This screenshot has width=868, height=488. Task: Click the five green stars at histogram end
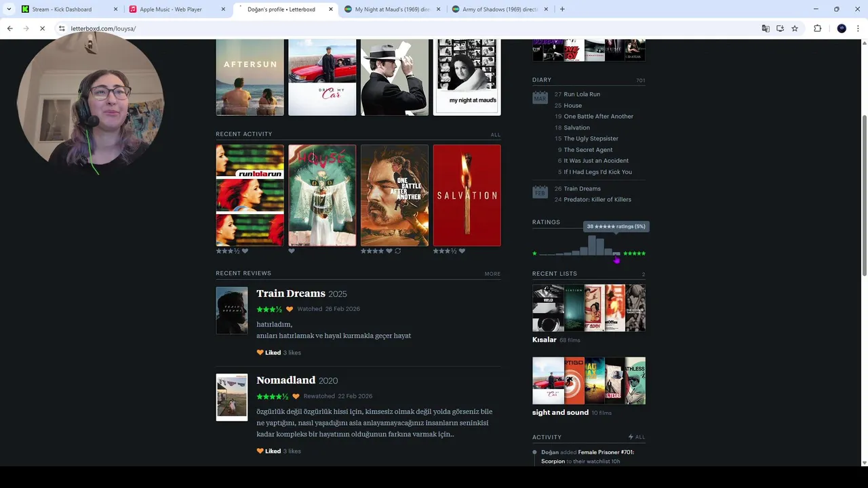point(634,253)
